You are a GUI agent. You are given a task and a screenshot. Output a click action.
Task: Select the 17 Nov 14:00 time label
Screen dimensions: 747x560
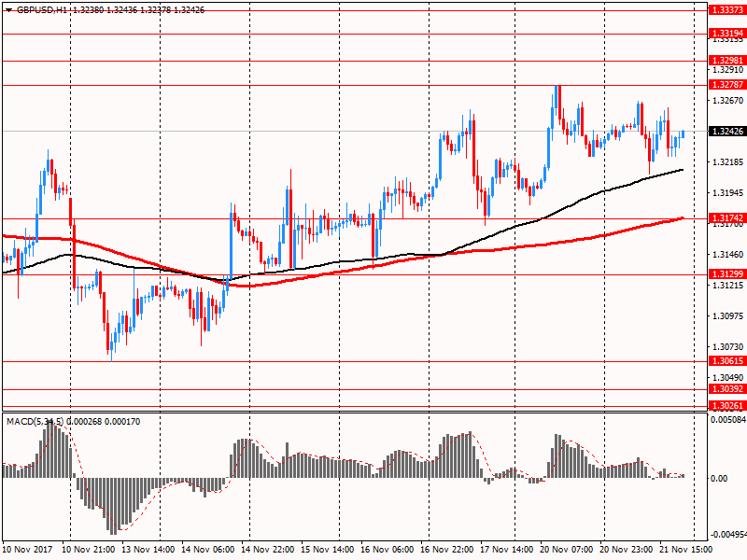[506, 550]
